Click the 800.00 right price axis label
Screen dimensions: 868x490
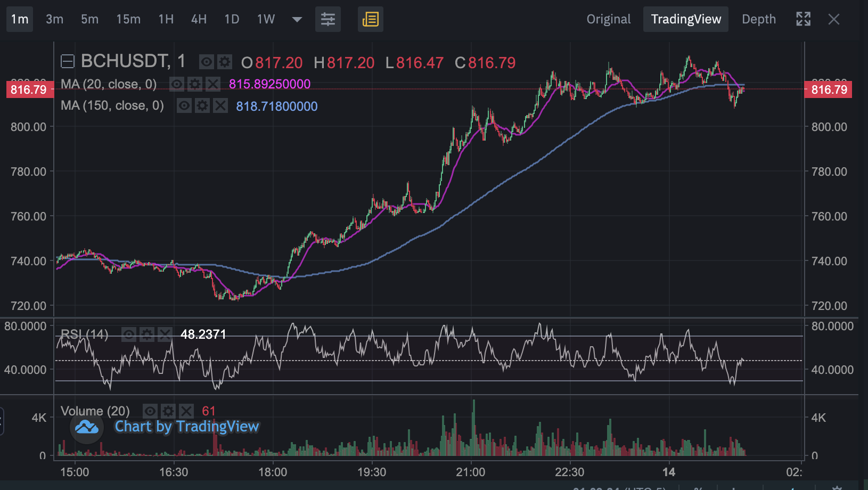tap(829, 127)
